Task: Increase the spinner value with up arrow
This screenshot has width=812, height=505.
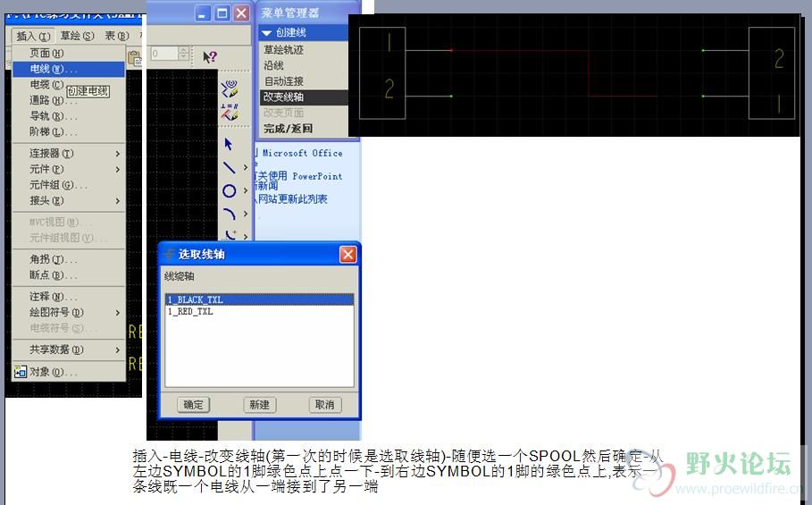Action: [x=183, y=50]
